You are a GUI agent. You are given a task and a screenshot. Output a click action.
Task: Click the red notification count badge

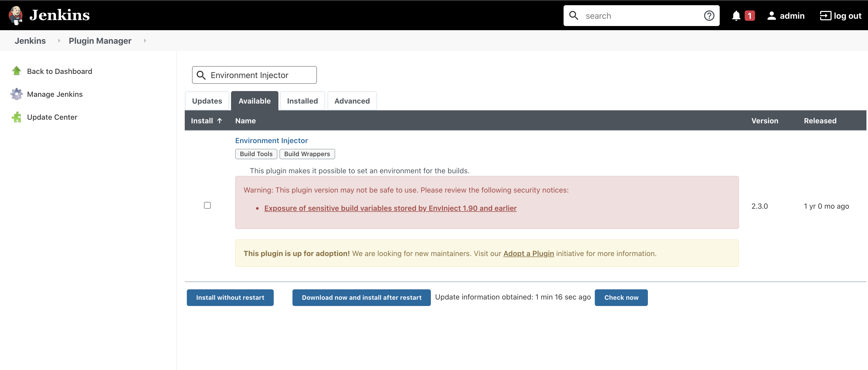coord(749,16)
